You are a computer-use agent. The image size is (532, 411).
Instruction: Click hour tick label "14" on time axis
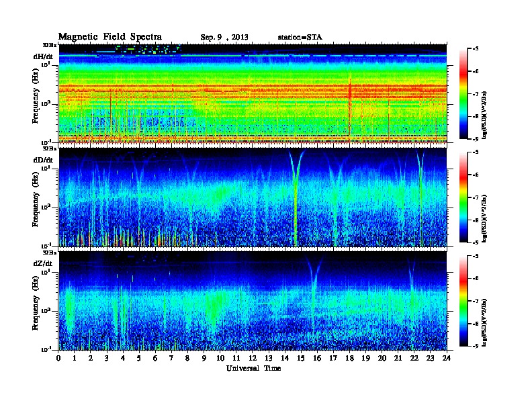pyautogui.click(x=285, y=358)
